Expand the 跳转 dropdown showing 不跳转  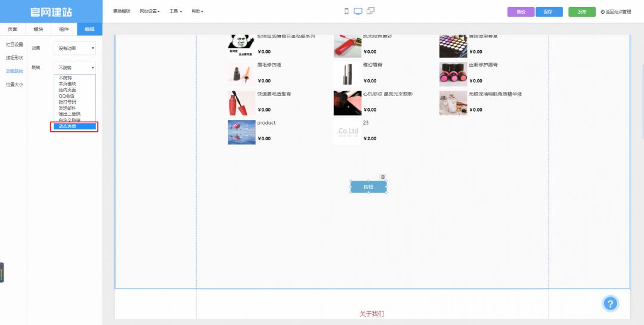point(75,68)
